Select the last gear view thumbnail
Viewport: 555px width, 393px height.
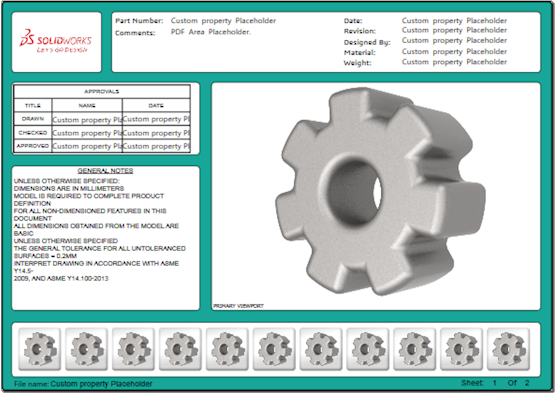(x=508, y=349)
